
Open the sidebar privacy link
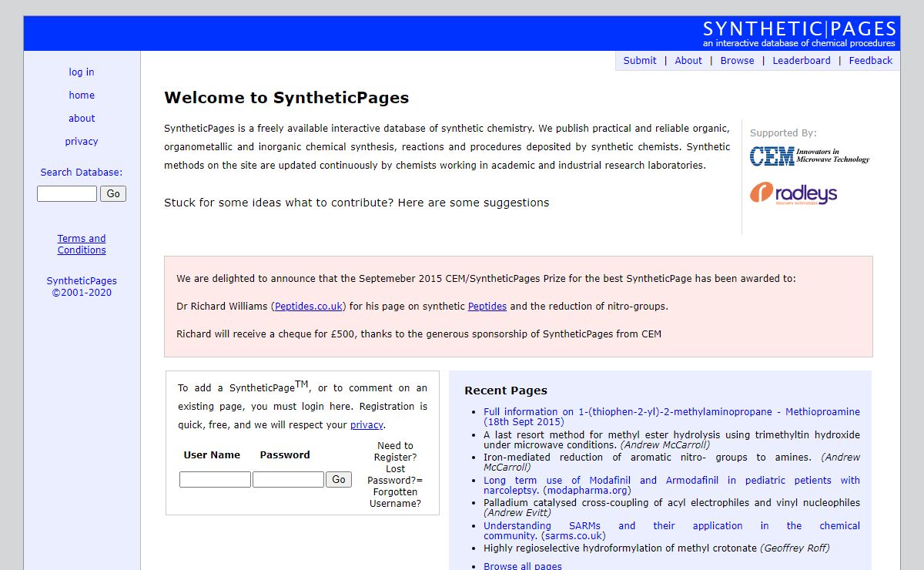(x=82, y=141)
